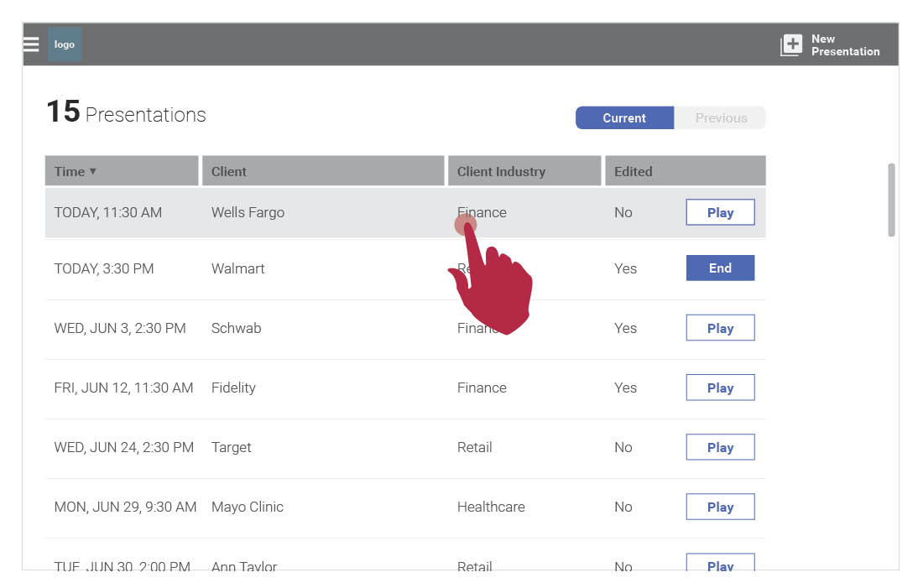Click Finance in the Fidelity row

tap(482, 388)
